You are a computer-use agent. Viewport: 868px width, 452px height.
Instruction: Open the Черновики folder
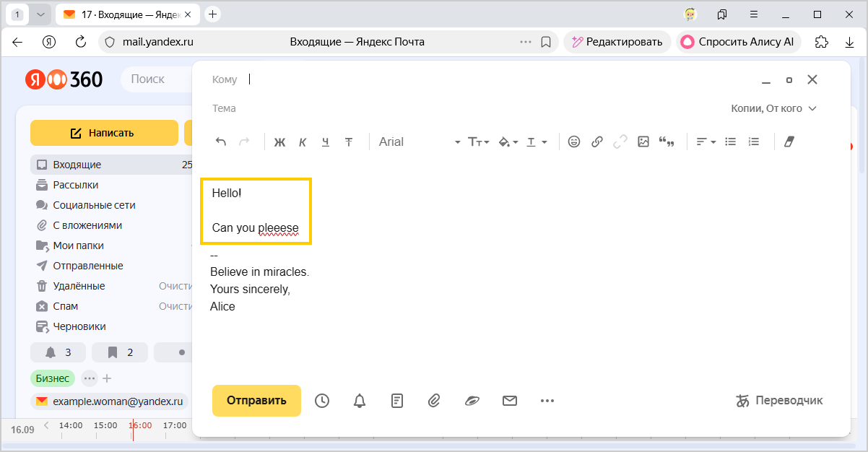(x=79, y=326)
